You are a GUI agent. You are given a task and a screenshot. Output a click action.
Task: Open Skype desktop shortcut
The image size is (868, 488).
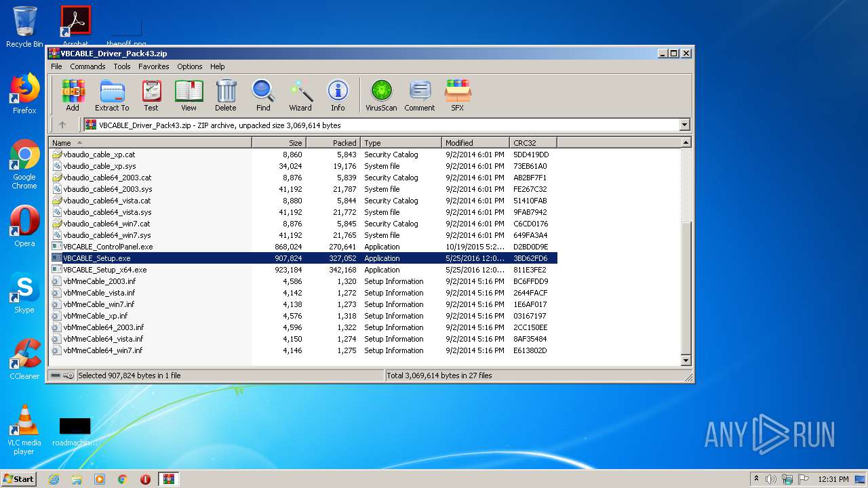24,293
